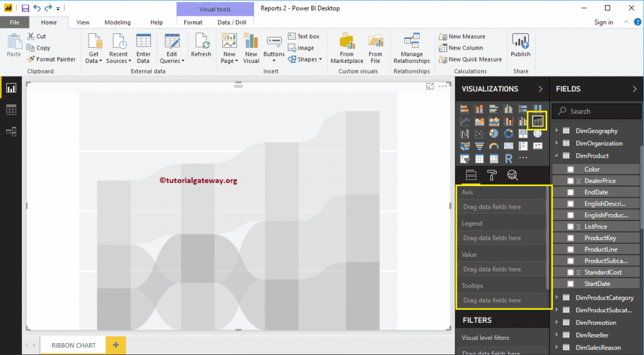
Task: Select the stacked column chart visualization
Action: pos(479,109)
